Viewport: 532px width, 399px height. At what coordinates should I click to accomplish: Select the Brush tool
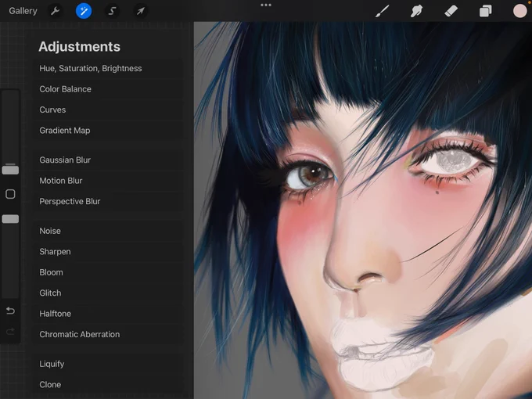(383, 11)
